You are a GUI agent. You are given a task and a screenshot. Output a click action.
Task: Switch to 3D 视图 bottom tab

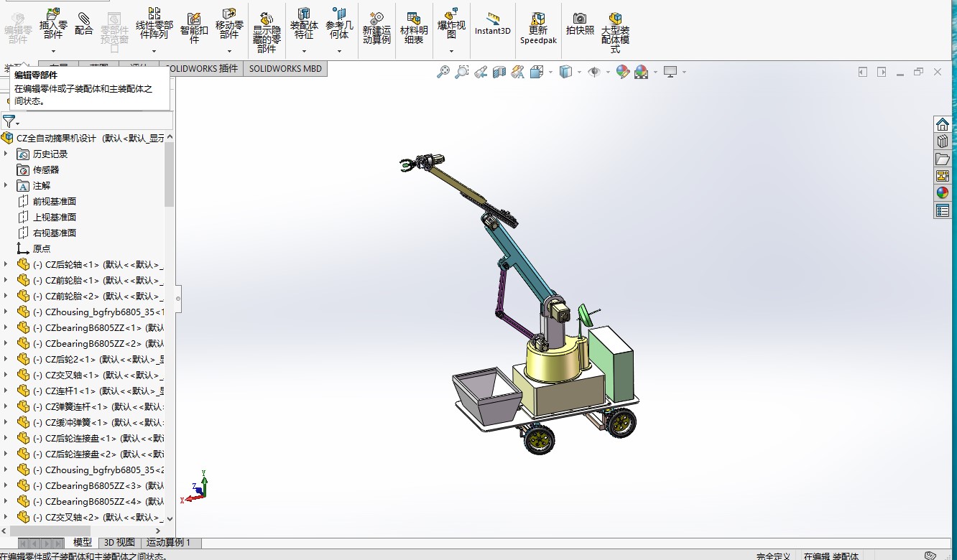(119, 543)
